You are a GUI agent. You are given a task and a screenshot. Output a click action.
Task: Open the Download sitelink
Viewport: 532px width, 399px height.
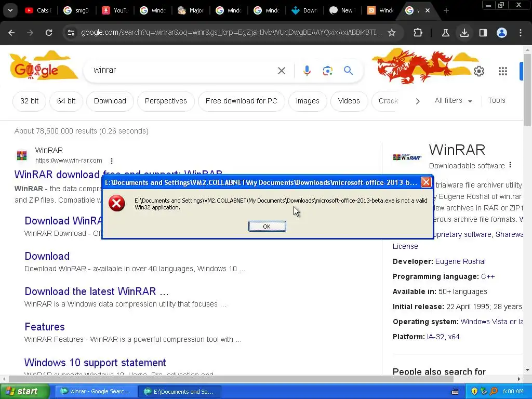(47, 256)
